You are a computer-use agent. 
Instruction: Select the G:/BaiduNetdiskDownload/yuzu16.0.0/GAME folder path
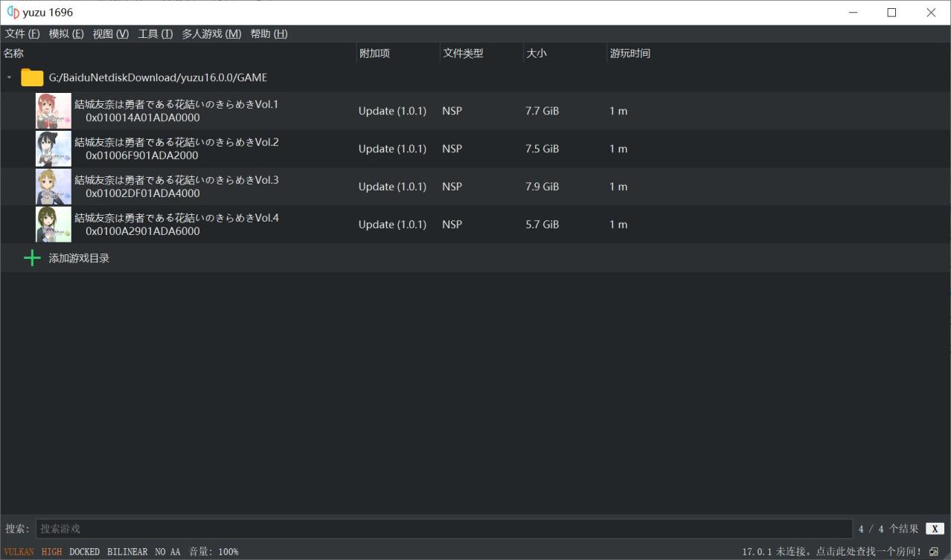click(158, 77)
